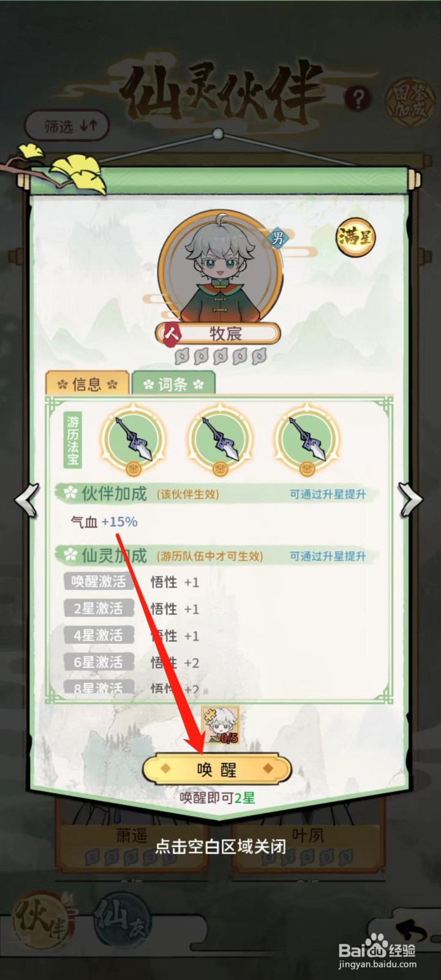Tap the 满星 gold badge
Viewport: 441px width, 980px height.
[355, 236]
